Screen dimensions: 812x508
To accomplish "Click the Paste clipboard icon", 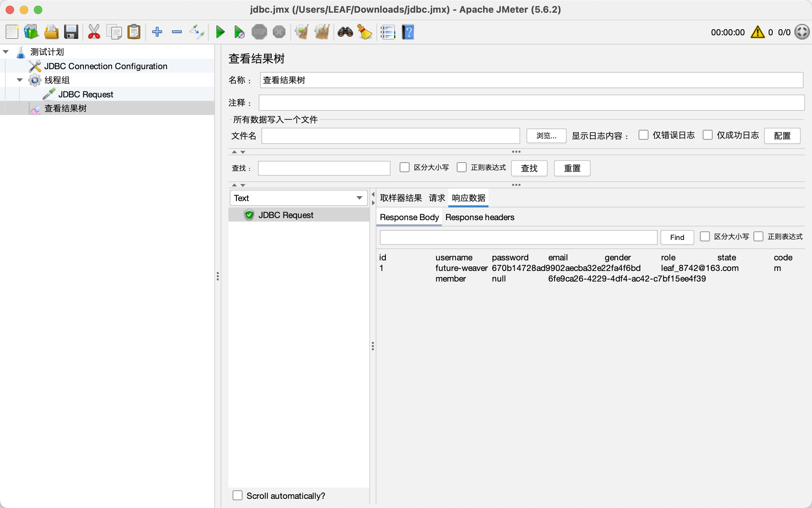I will [134, 32].
